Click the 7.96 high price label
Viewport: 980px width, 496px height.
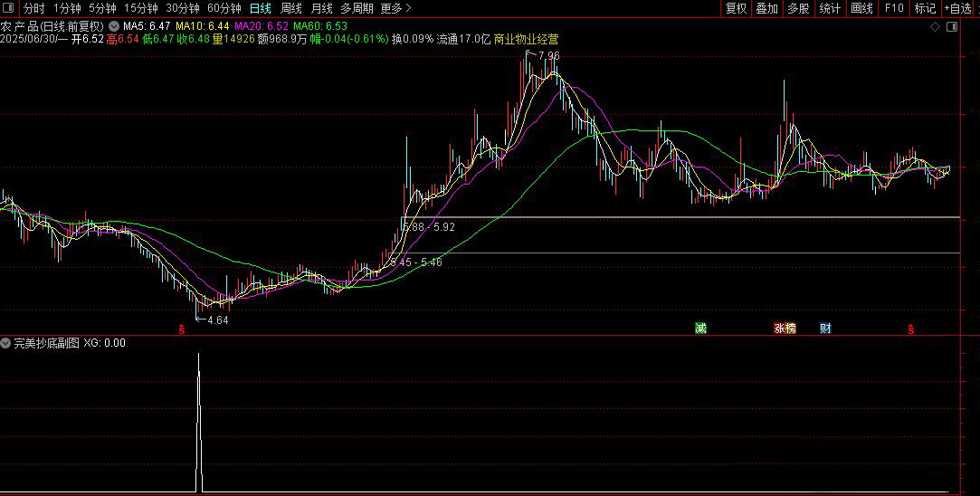coord(548,56)
